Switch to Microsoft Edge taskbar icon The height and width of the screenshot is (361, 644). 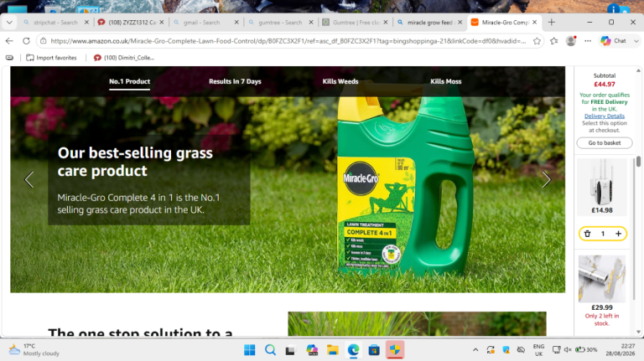click(353, 350)
